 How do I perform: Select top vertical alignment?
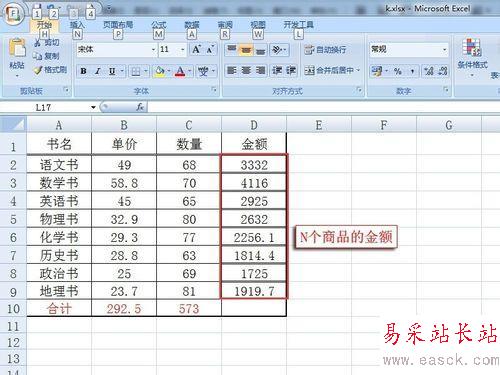click(232, 50)
